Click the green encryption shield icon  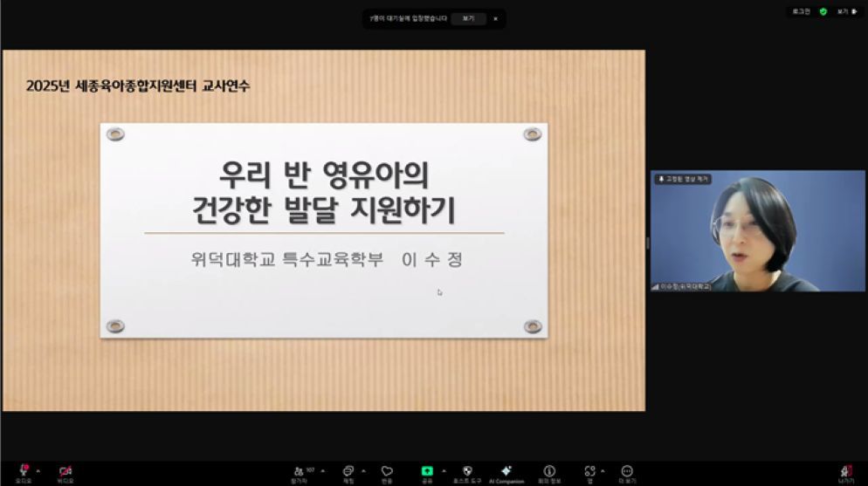823,11
